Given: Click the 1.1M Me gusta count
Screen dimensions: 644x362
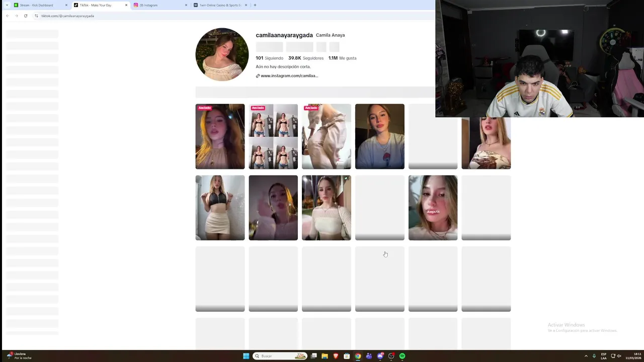Looking at the screenshot, I should (x=342, y=58).
